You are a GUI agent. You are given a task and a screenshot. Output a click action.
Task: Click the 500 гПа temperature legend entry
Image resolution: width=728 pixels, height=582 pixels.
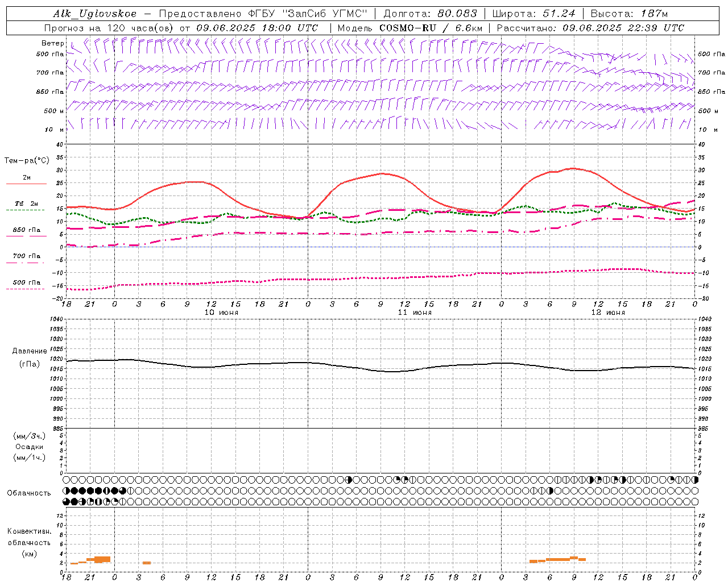click(x=27, y=282)
